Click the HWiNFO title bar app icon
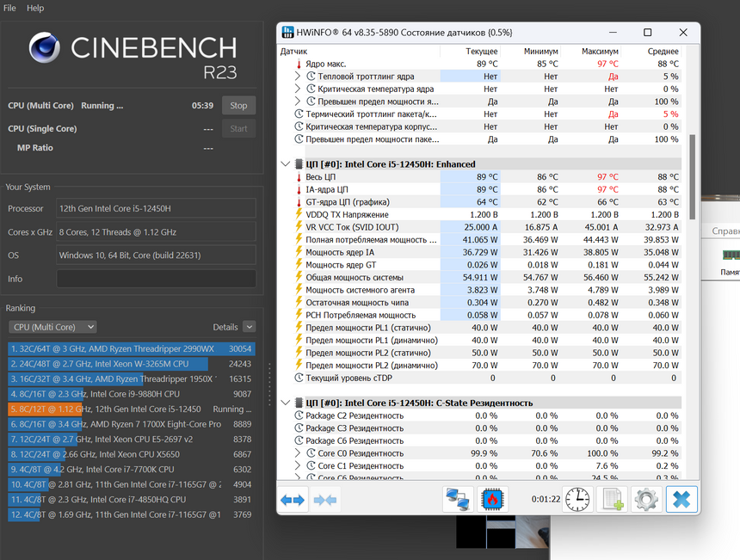740x560 pixels. (x=290, y=33)
